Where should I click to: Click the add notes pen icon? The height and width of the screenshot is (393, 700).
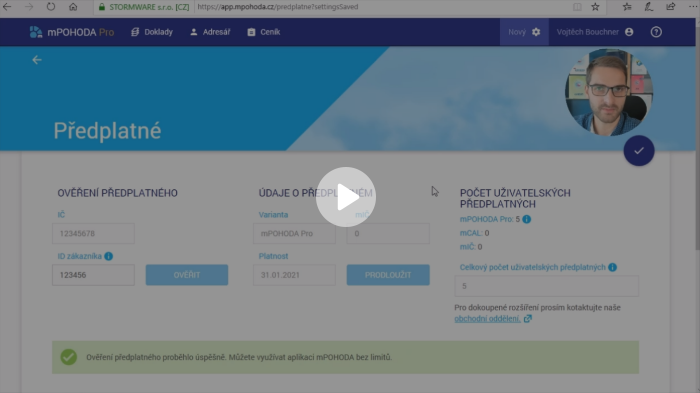click(649, 7)
